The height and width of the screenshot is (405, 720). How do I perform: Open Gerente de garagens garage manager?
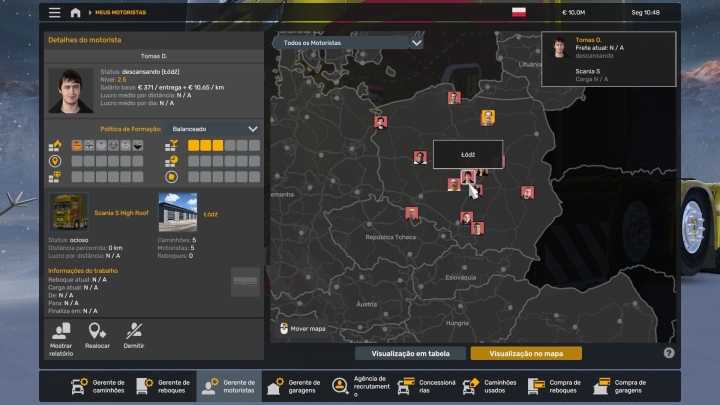294,386
